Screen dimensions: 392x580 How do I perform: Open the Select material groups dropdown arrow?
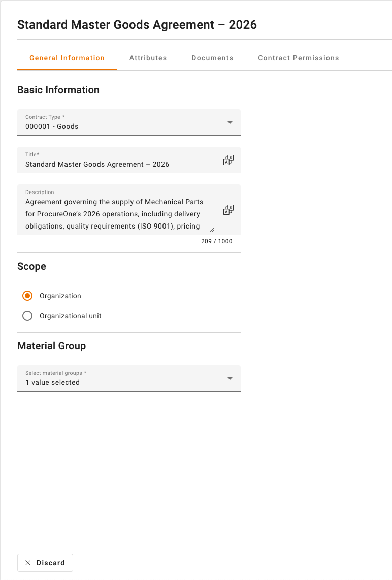click(230, 378)
